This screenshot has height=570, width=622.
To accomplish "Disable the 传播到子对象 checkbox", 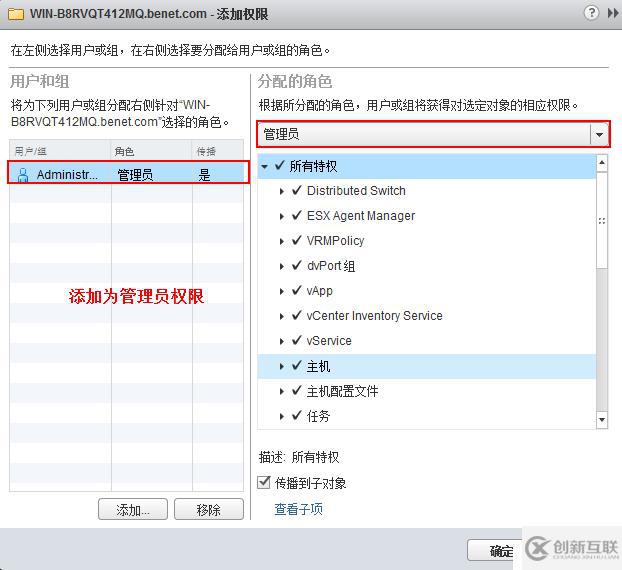I will 264,482.
